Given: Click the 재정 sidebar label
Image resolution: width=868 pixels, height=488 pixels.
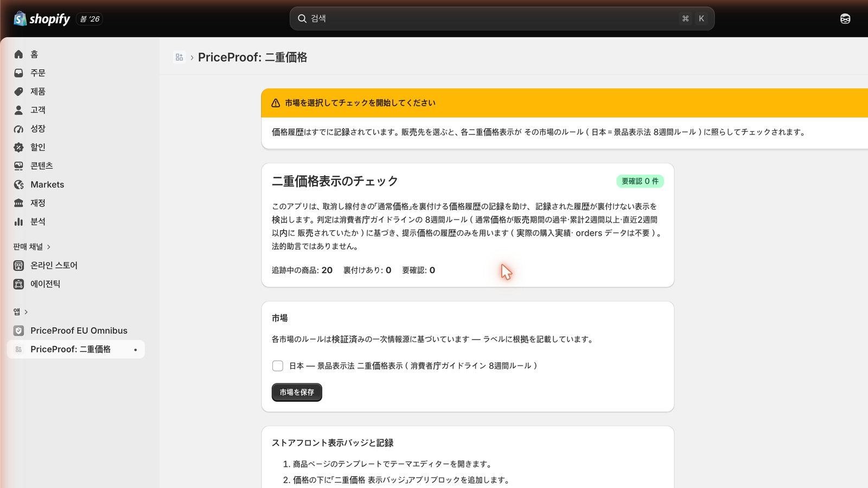Looking at the screenshot, I should click(38, 203).
